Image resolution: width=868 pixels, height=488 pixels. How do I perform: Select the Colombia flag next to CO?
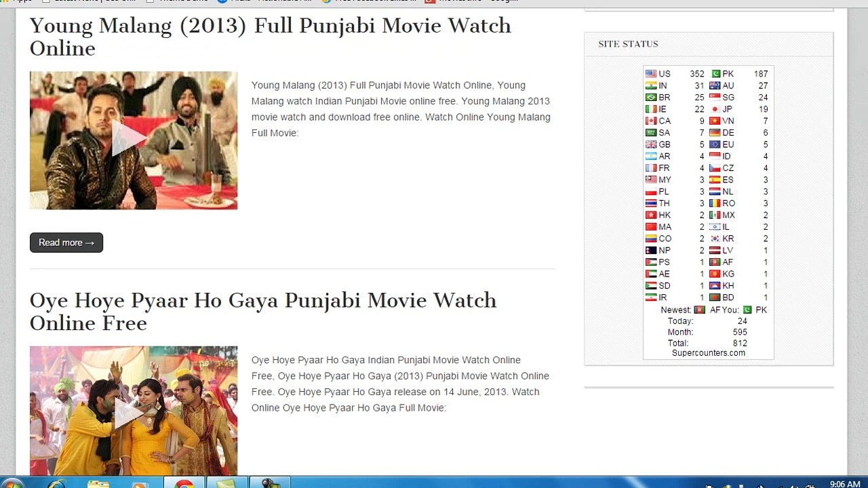651,239
